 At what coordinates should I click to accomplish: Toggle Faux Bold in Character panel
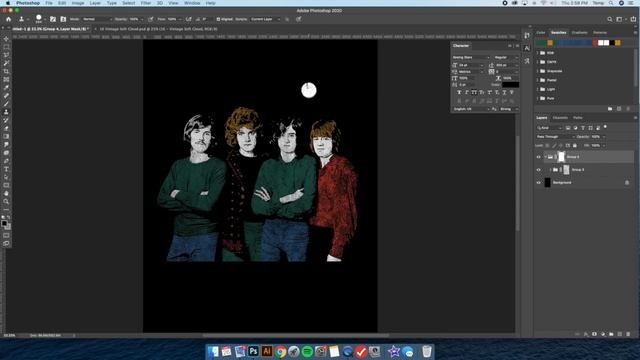click(x=459, y=93)
